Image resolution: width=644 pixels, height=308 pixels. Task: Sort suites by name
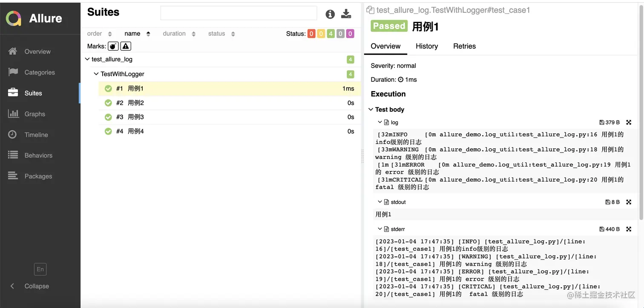tap(137, 34)
